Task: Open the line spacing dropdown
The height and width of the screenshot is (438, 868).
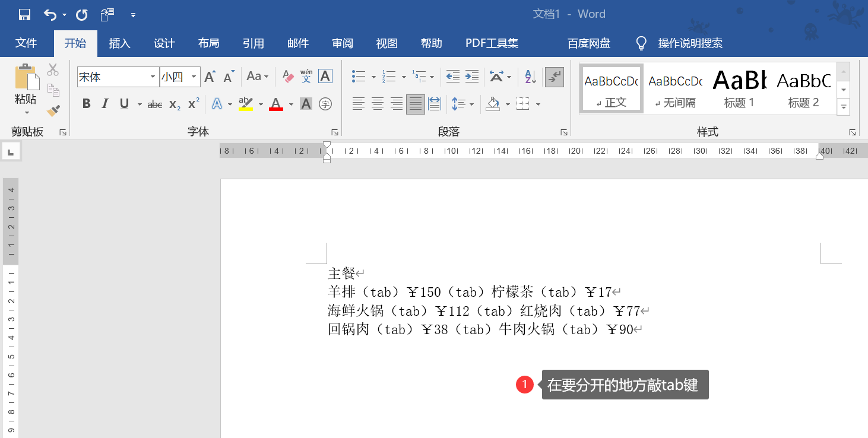Action: point(462,104)
